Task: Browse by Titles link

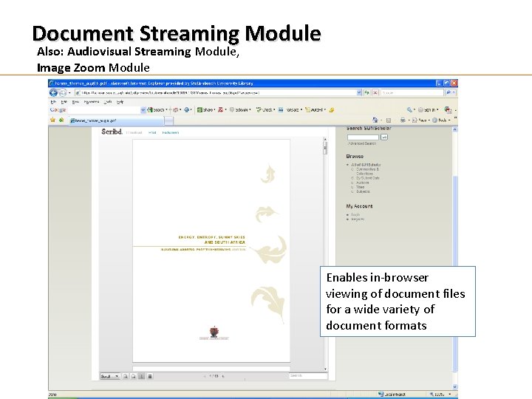Action: point(360,187)
